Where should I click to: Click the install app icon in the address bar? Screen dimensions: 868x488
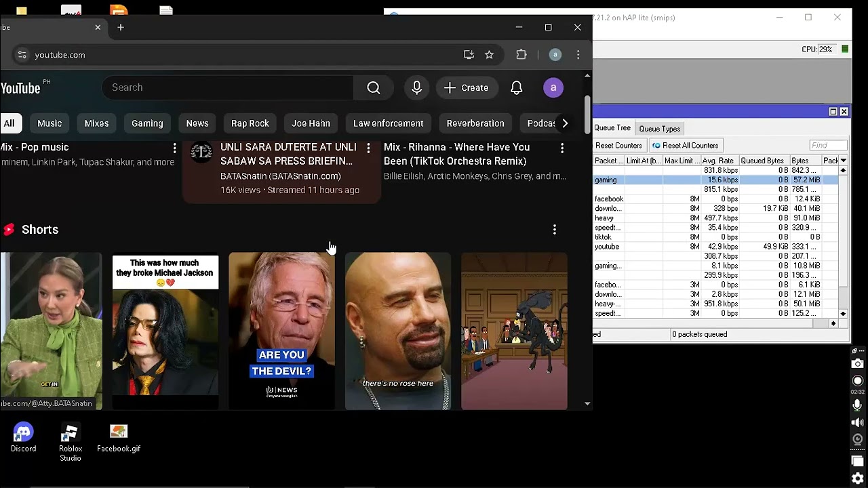pos(469,55)
